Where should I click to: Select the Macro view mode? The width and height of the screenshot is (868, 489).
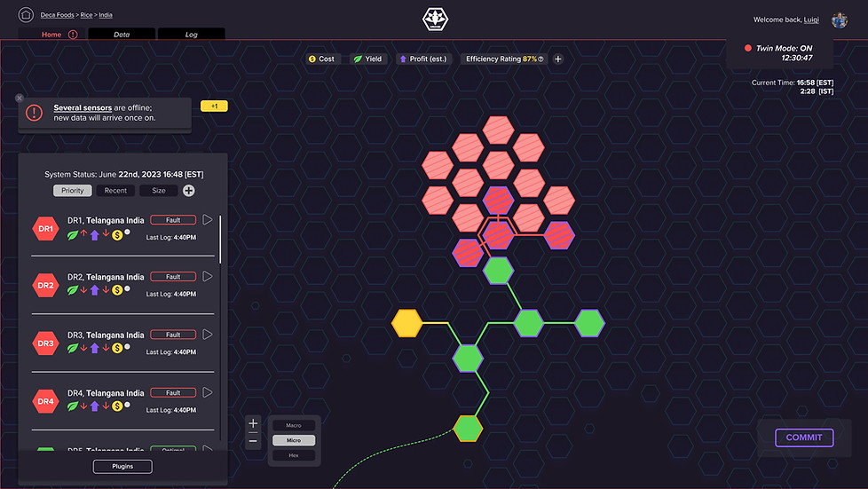294,425
